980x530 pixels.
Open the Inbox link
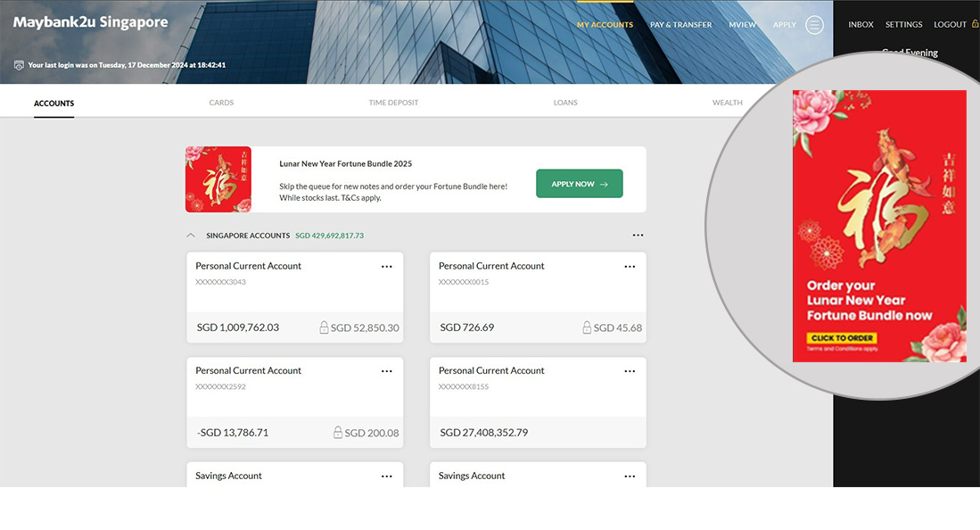(861, 25)
